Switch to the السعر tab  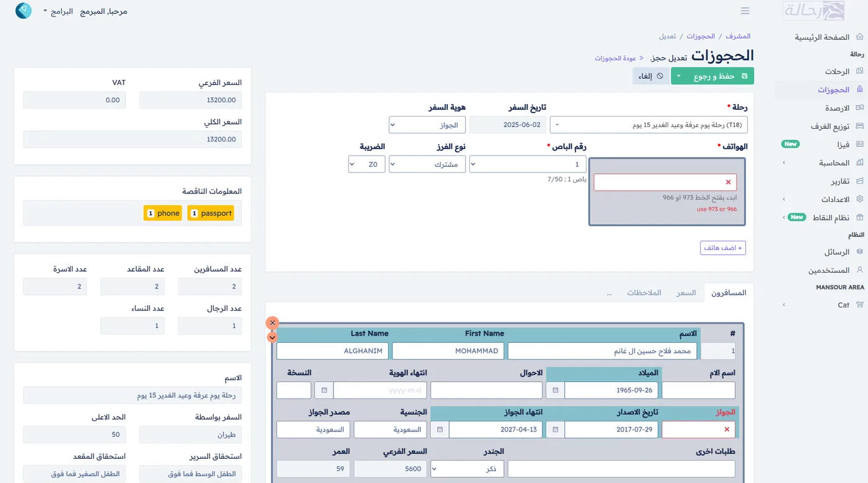686,293
